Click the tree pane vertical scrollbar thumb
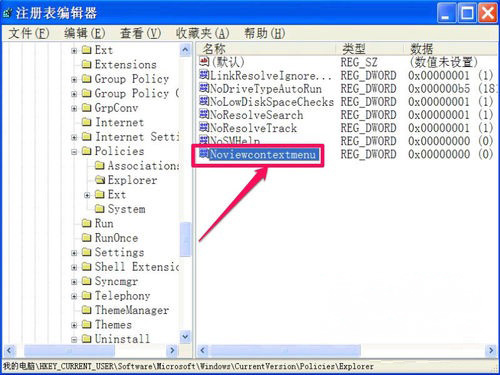 [185, 239]
